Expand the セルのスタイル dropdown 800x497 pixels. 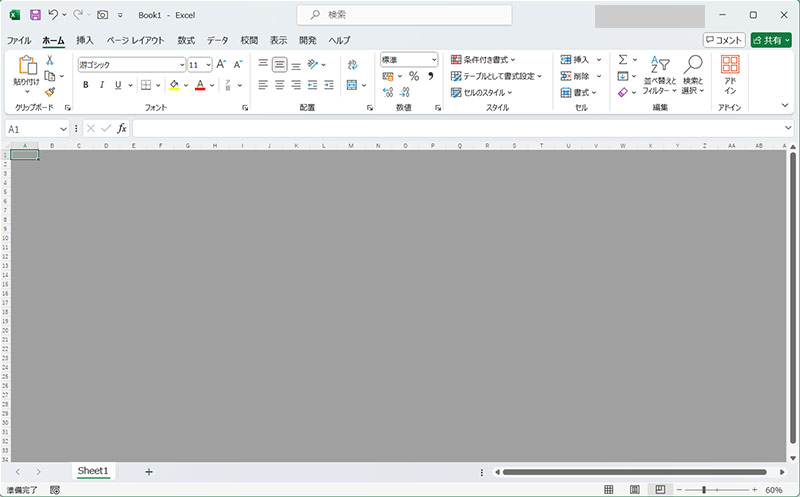pyautogui.click(x=482, y=92)
